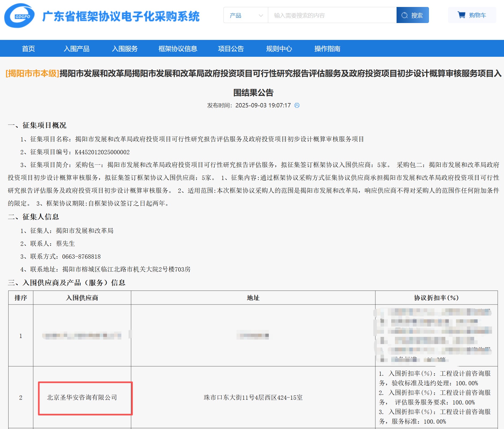Go to 首页 in navigation bar

[x=28, y=48]
